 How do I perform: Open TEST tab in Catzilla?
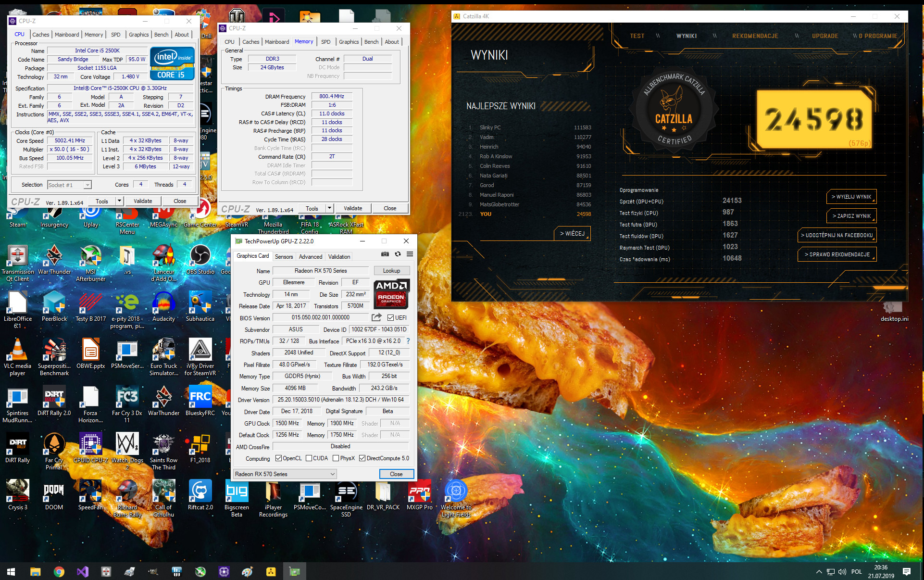637,36
